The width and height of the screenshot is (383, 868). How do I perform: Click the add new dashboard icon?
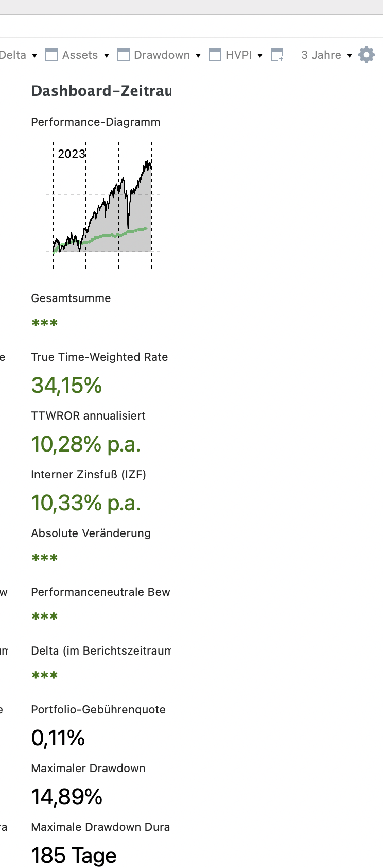277,55
